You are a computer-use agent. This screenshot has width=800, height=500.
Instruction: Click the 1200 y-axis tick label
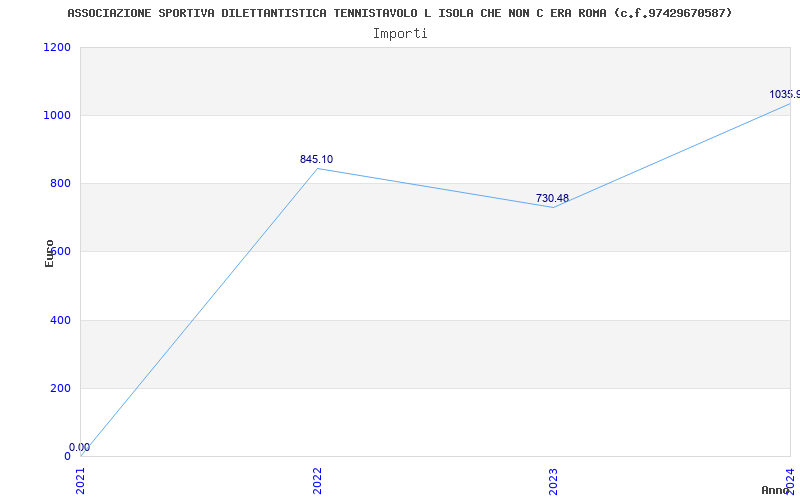point(57,47)
